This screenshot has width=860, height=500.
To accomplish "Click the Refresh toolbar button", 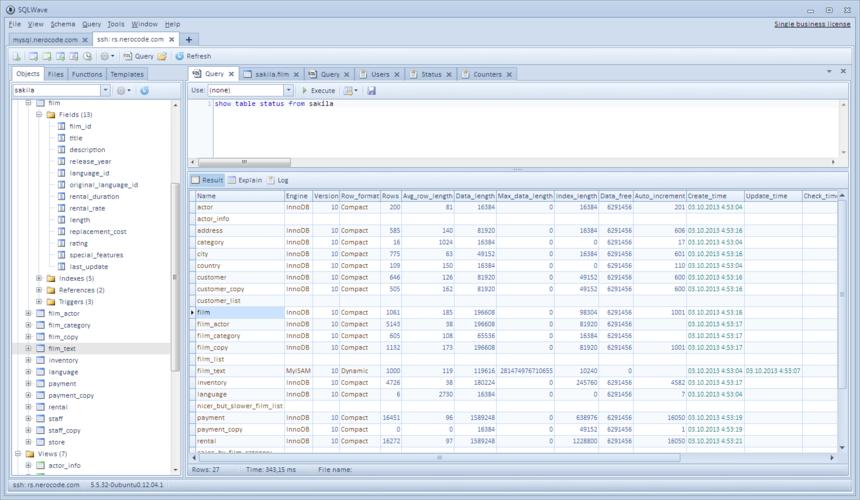I will (192, 56).
